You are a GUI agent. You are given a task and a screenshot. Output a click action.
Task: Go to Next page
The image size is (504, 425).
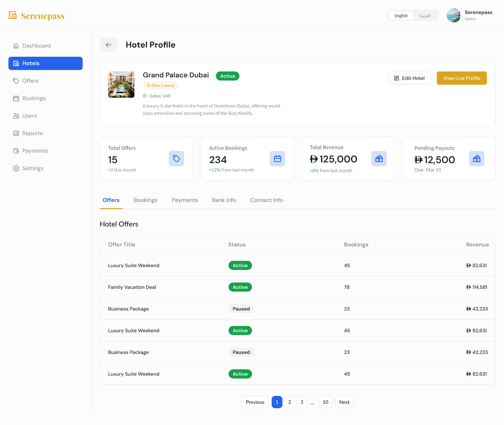point(344,402)
